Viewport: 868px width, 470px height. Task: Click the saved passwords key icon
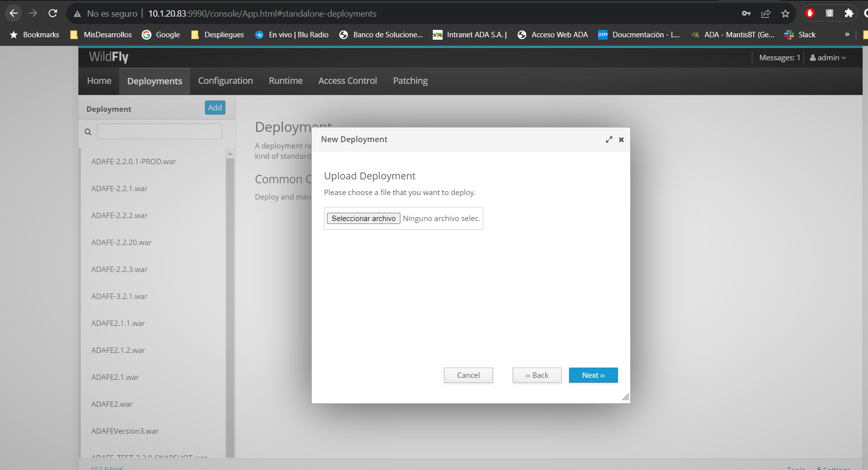[746, 13]
